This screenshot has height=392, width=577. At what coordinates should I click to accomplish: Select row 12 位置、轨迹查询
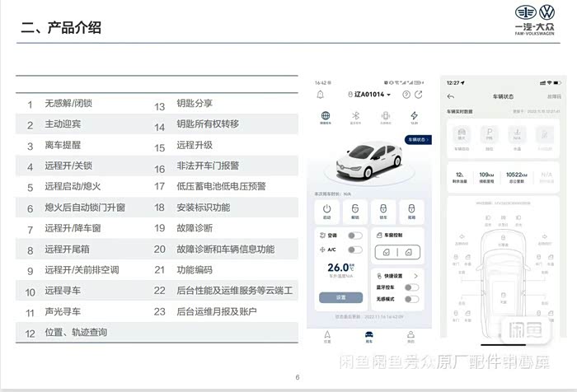(76, 333)
